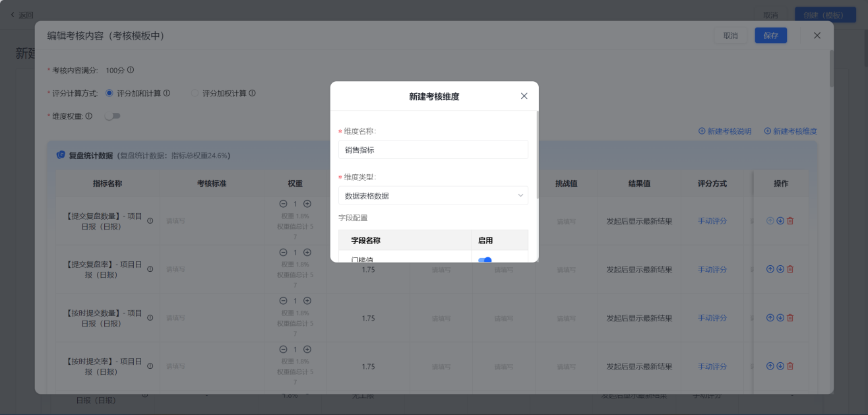Increase weight in 按时提交率 row
The image size is (868, 415).
[x=307, y=349]
